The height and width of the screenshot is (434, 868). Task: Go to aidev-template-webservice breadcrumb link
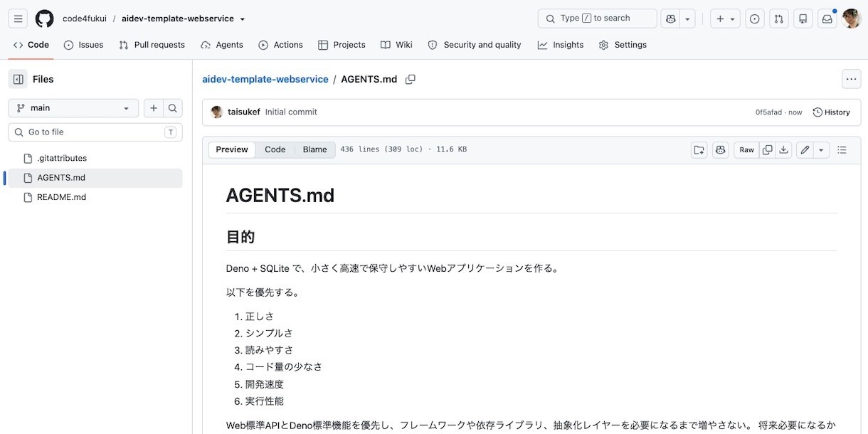click(x=265, y=79)
